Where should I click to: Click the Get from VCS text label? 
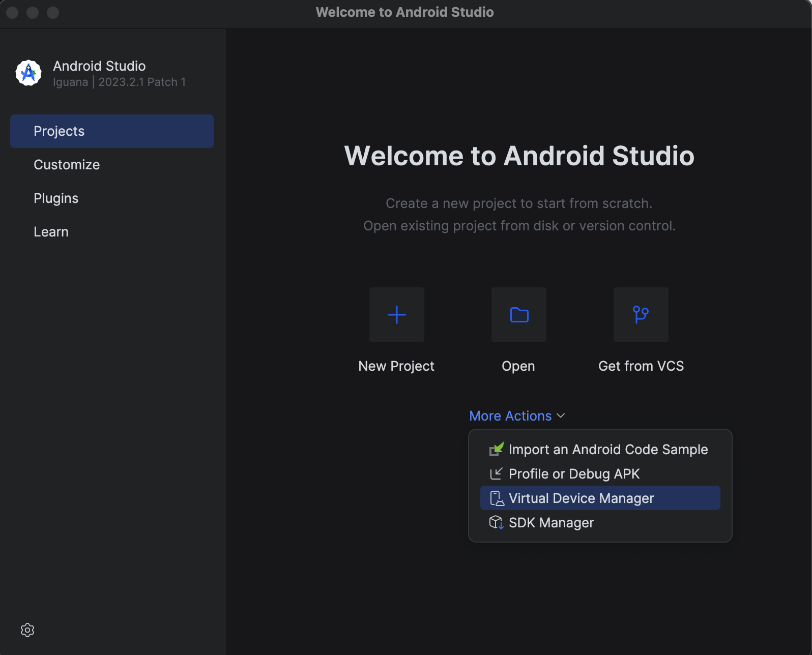pyautogui.click(x=641, y=366)
